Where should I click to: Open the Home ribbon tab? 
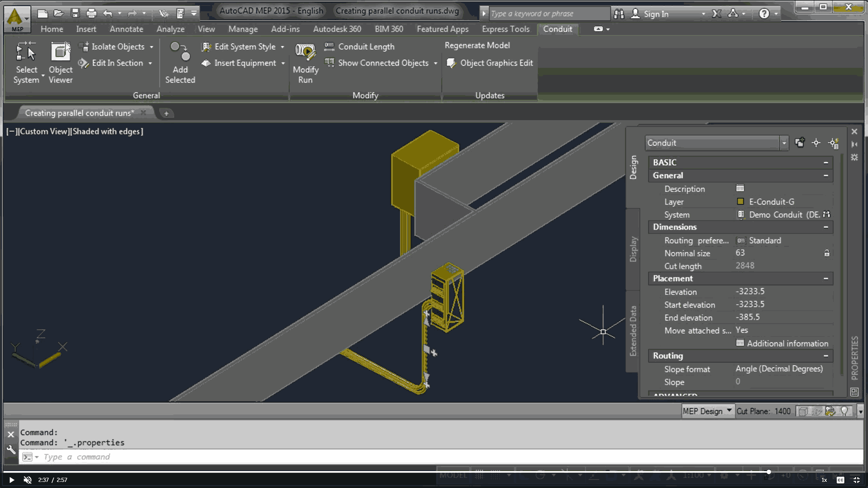click(52, 29)
